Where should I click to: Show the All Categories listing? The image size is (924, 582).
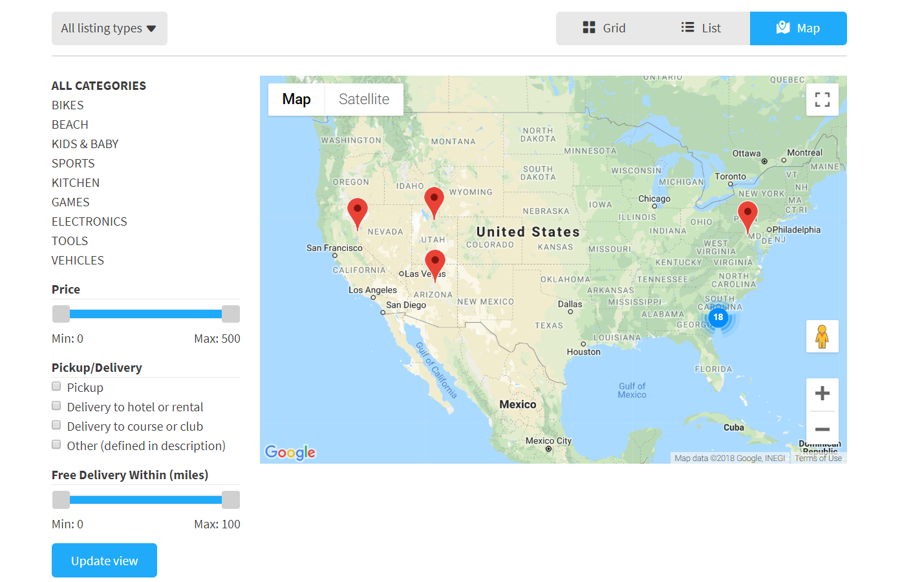[x=99, y=86]
